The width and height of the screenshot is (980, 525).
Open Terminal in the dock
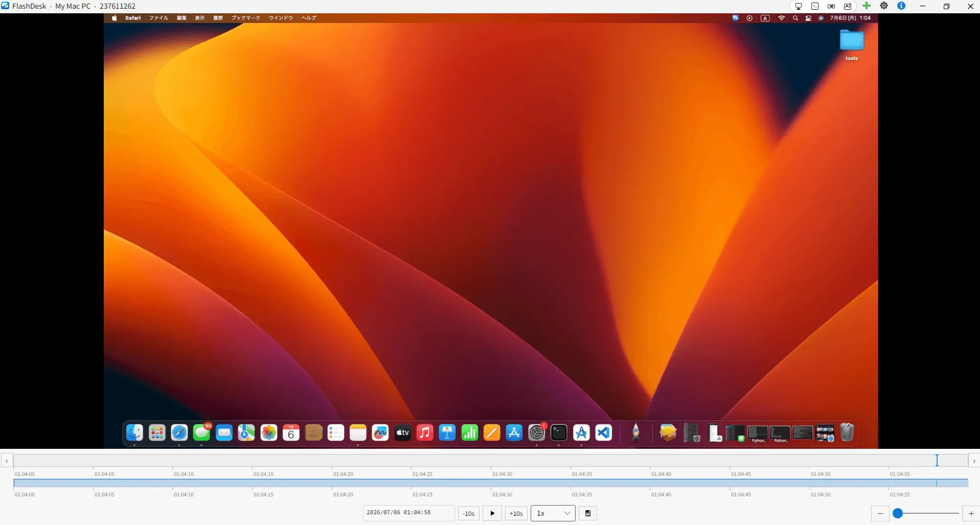click(x=559, y=433)
